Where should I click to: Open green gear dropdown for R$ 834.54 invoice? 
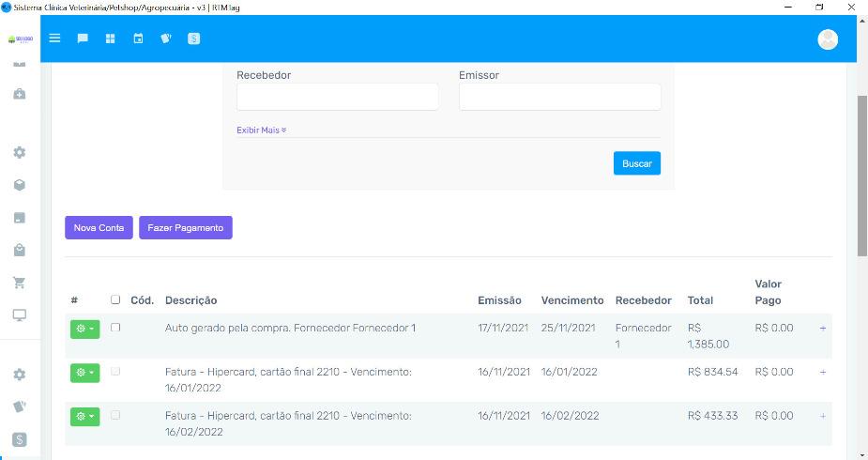pos(85,373)
